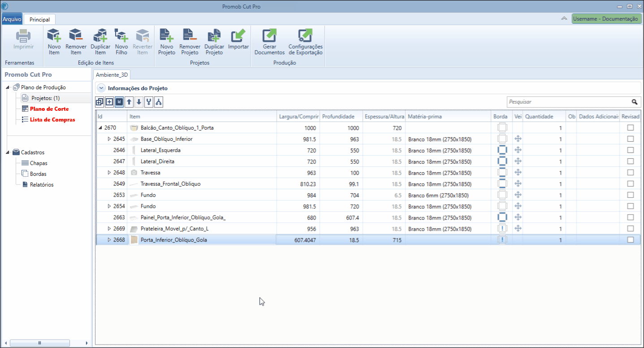644x348 pixels.
Task: Click the border warning icon on Prateleira_Movel row
Action: [x=502, y=228]
